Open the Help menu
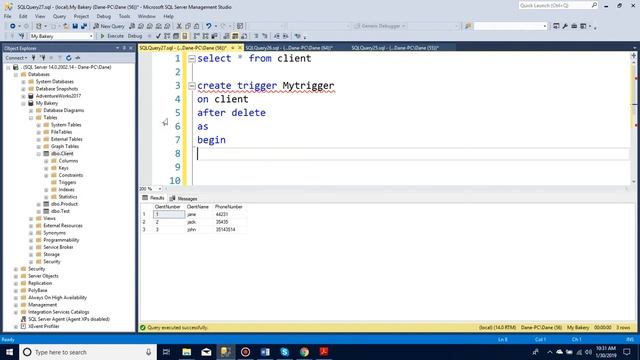640x360 pixels. click(x=168, y=16)
